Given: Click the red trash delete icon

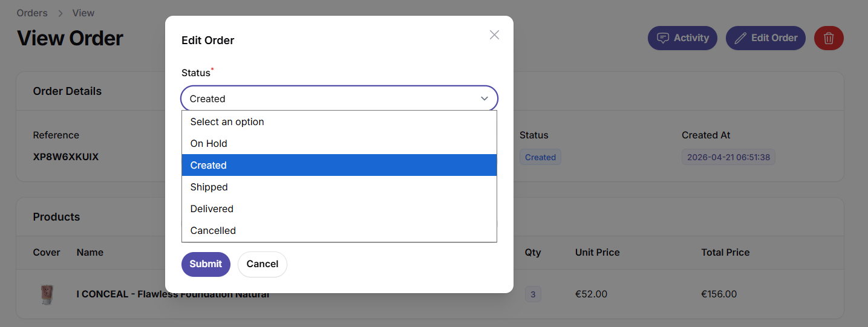Looking at the screenshot, I should pyautogui.click(x=829, y=38).
